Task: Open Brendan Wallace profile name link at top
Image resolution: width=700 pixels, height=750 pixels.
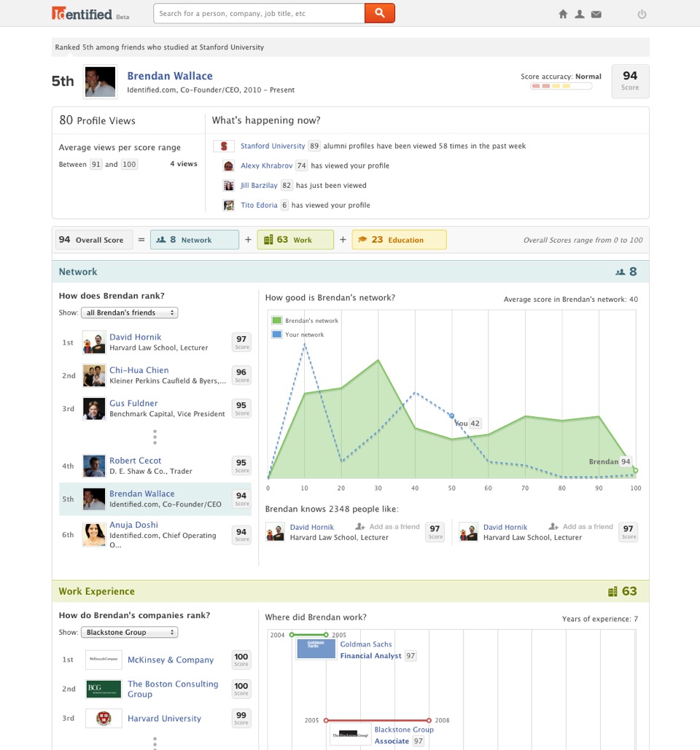Action: pos(170,76)
